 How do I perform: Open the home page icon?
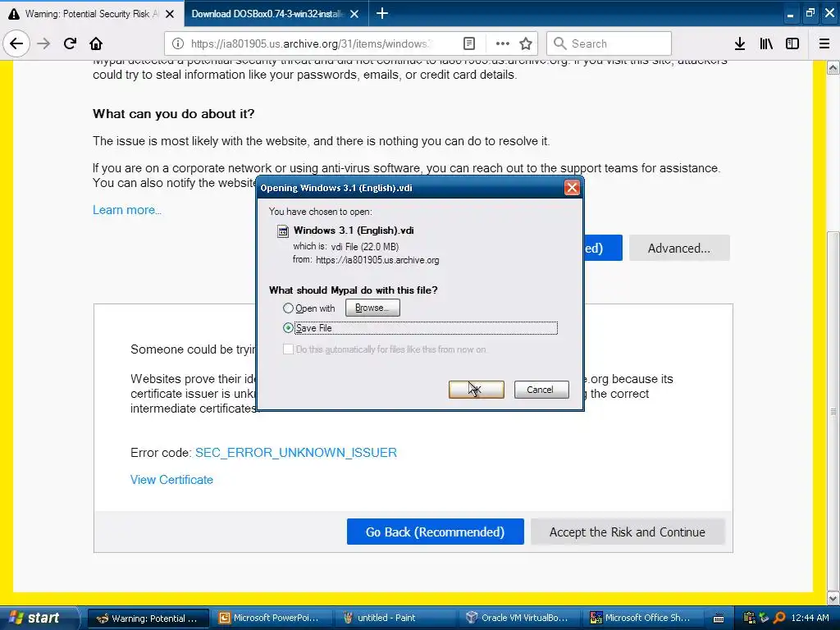pos(96,43)
